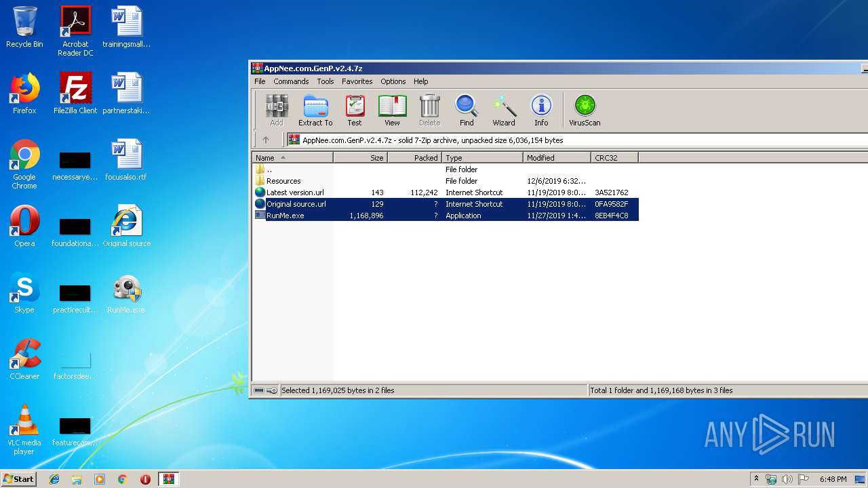Click the Add toolbar icon in WinRAR
The height and width of the screenshot is (488, 868).
(x=277, y=110)
